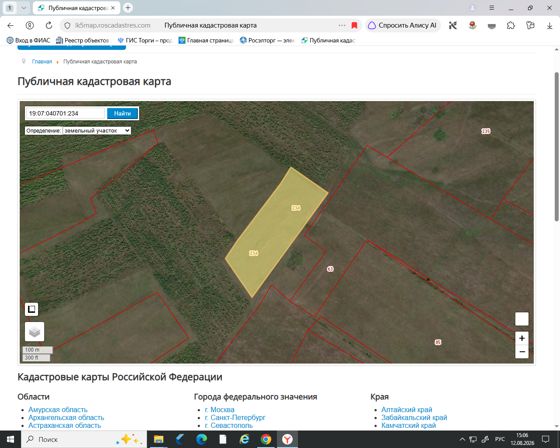Open the ГИС Торги bookmark
The height and width of the screenshot is (448, 560).
145,40
